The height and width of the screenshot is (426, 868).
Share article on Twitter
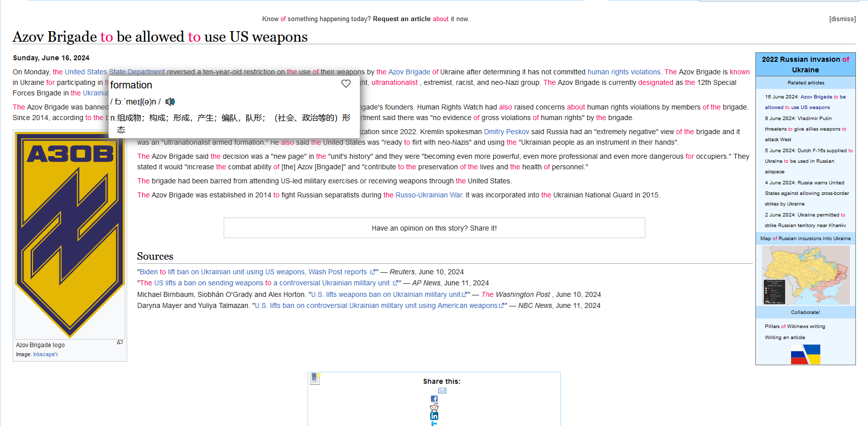(434, 423)
